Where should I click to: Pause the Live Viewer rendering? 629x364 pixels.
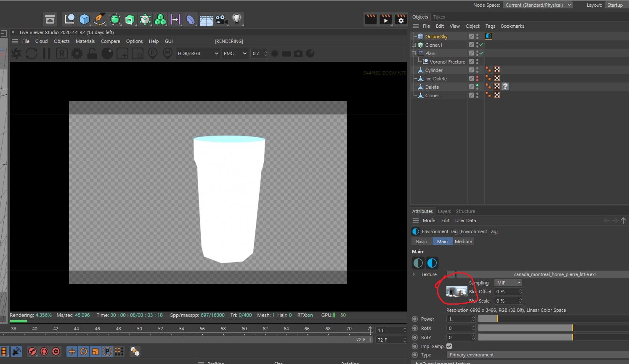click(x=47, y=53)
